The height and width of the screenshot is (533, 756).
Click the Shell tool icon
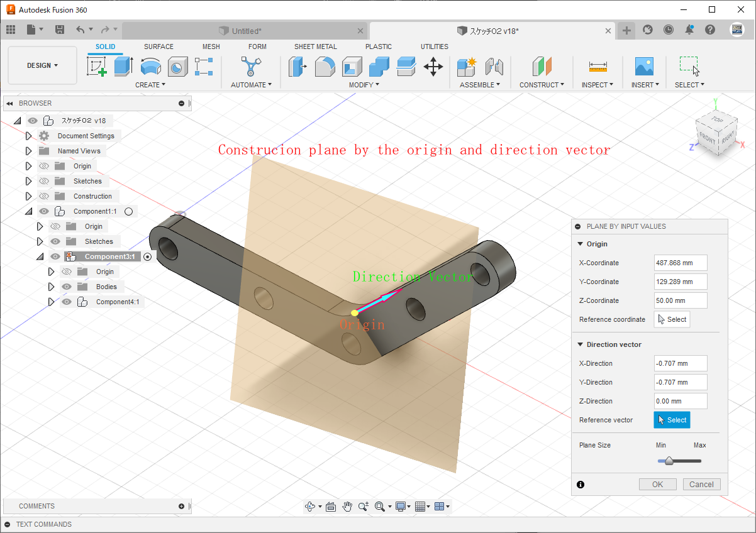(x=352, y=66)
